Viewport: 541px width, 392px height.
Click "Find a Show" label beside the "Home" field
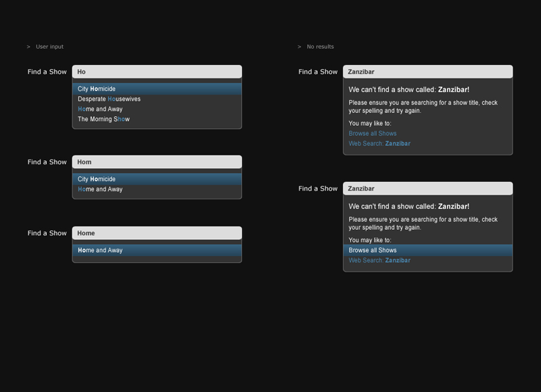click(x=47, y=233)
